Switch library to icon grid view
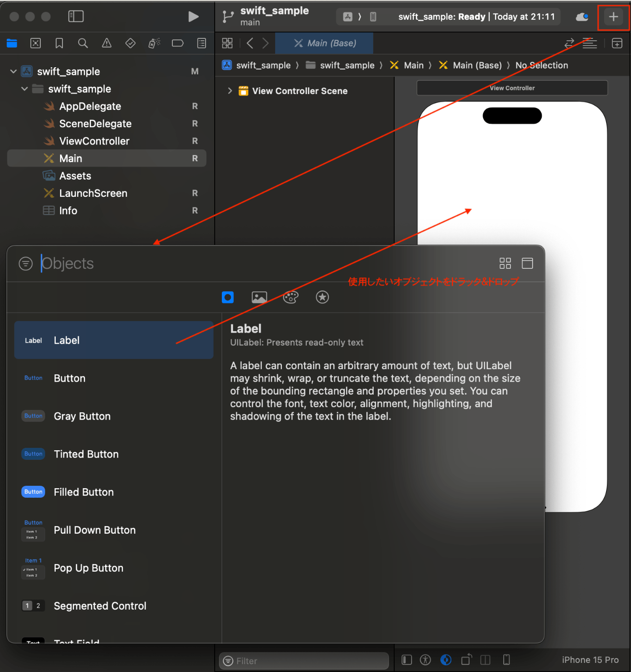This screenshot has width=631, height=672. [x=505, y=263]
